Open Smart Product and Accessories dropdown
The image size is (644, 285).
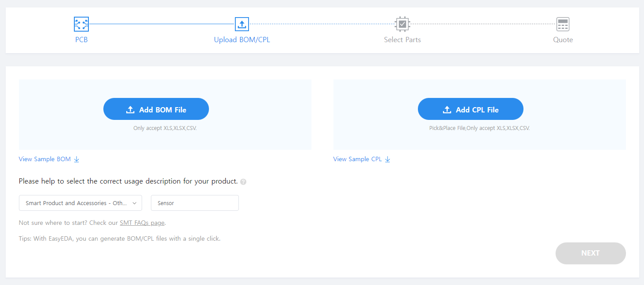[80, 203]
